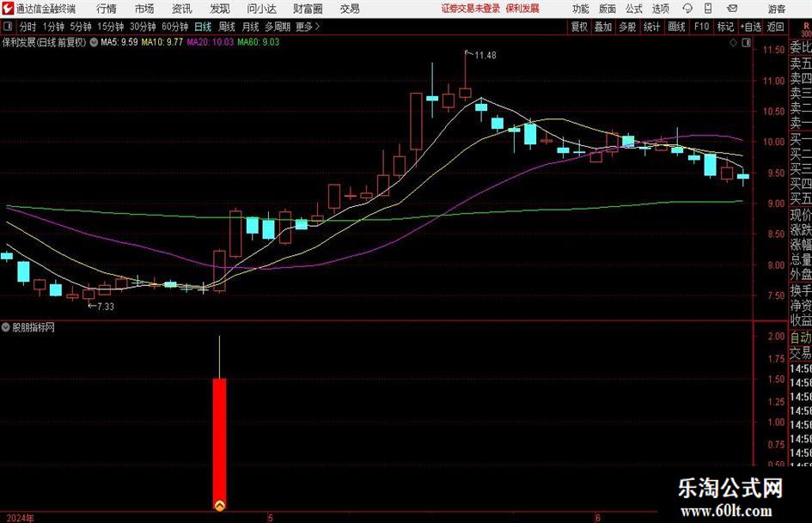Click the diamond icon above price axis
Viewport: 812px width, 523px height.
(733, 44)
